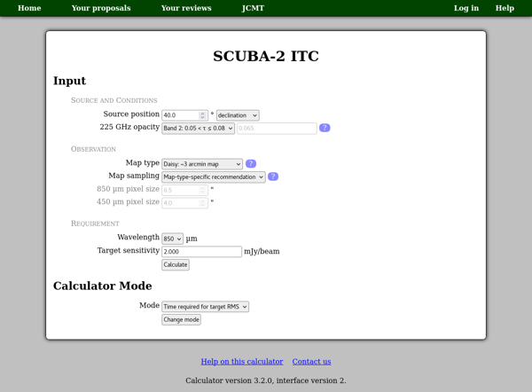Click the Observation section label
This screenshot has width=532, height=392.
coord(93,149)
